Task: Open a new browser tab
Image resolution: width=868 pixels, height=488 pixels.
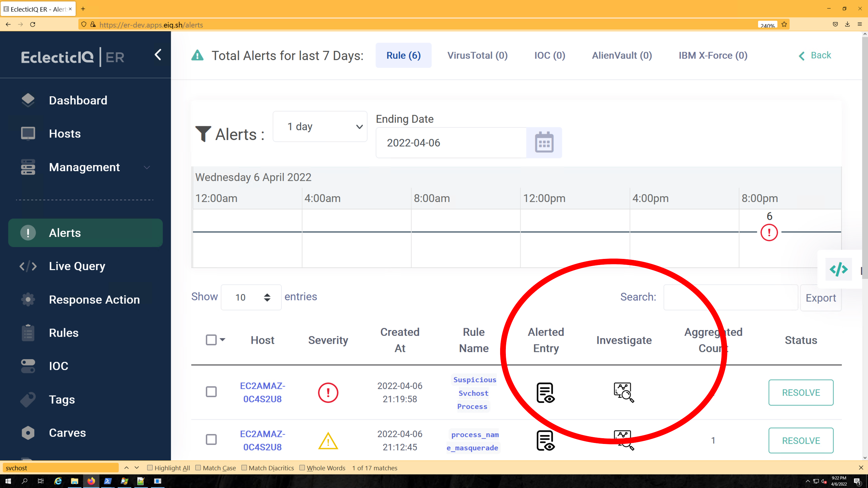Action: click(83, 9)
